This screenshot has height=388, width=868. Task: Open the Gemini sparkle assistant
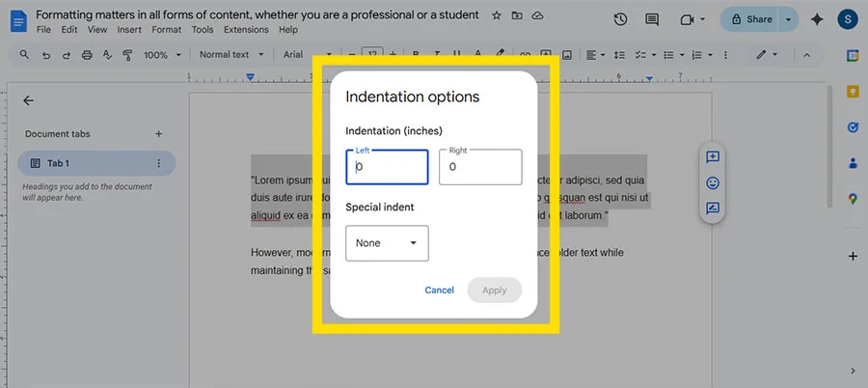[817, 19]
